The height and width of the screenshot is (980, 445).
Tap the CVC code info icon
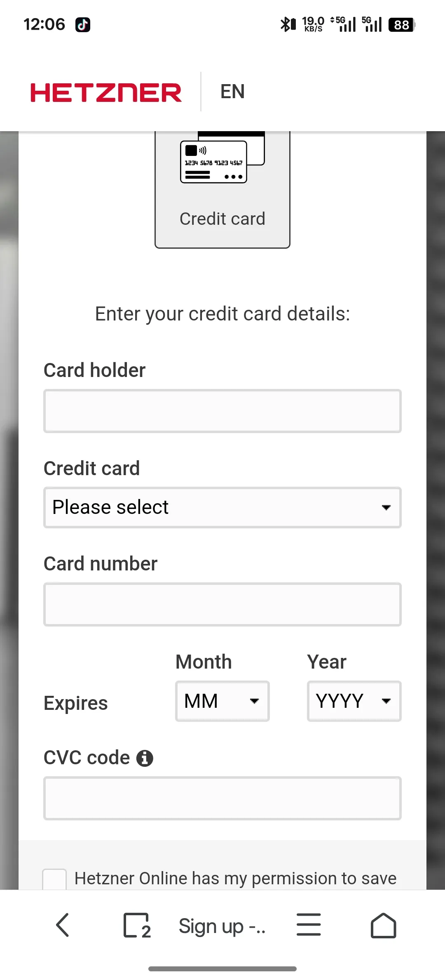pyautogui.click(x=145, y=758)
